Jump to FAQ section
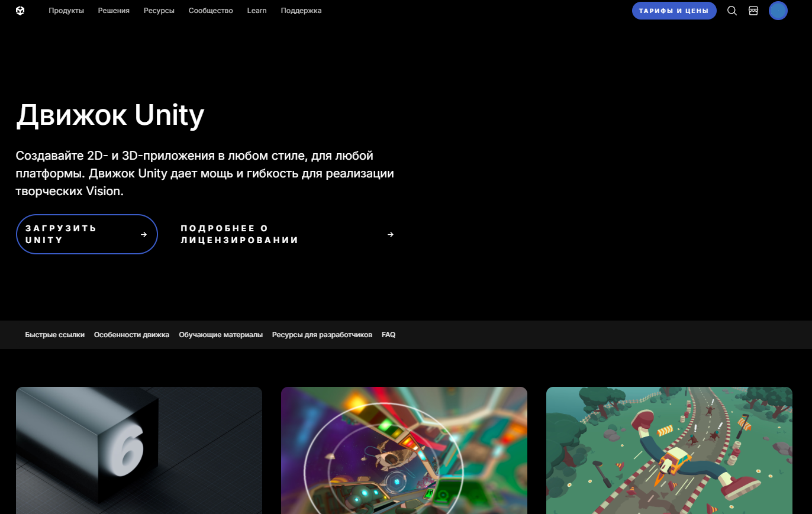This screenshot has height=514, width=812. pyautogui.click(x=388, y=335)
